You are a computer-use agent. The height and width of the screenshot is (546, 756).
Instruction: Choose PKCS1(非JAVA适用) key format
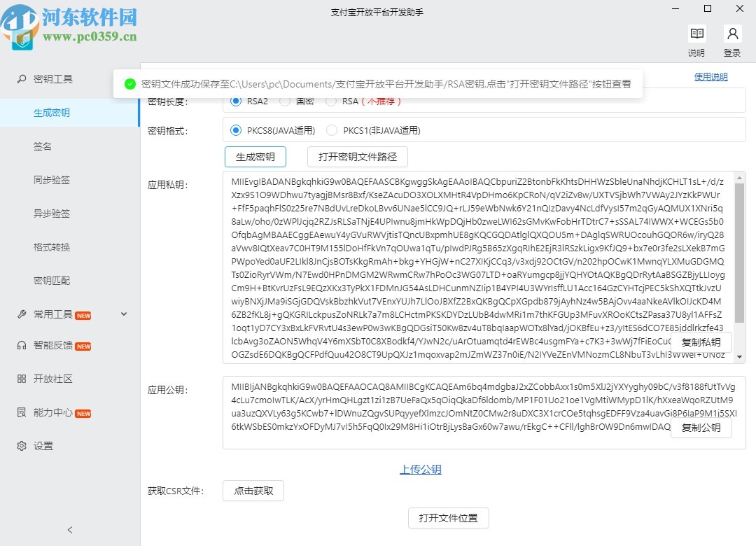[332, 130]
